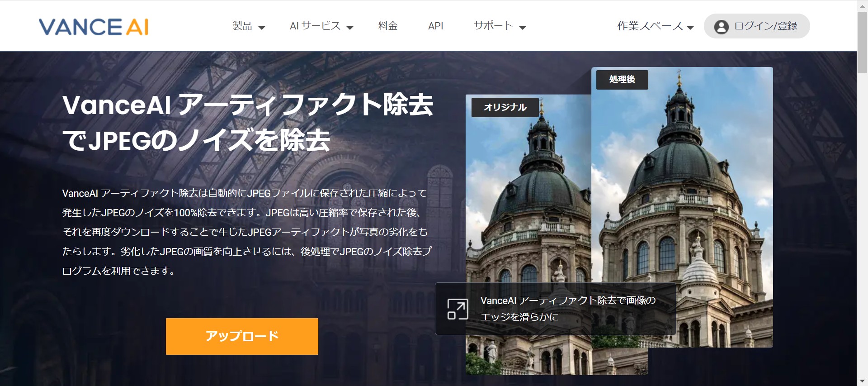Click the ログイン/登録 button
Image resolution: width=868 pixels, height=386 pixels.
pos(757,26)
